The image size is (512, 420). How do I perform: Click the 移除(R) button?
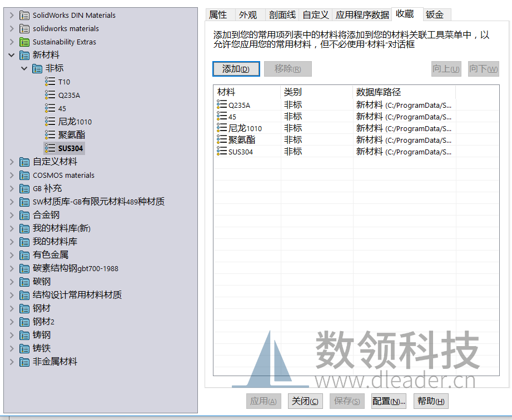(x=287, y=69)
